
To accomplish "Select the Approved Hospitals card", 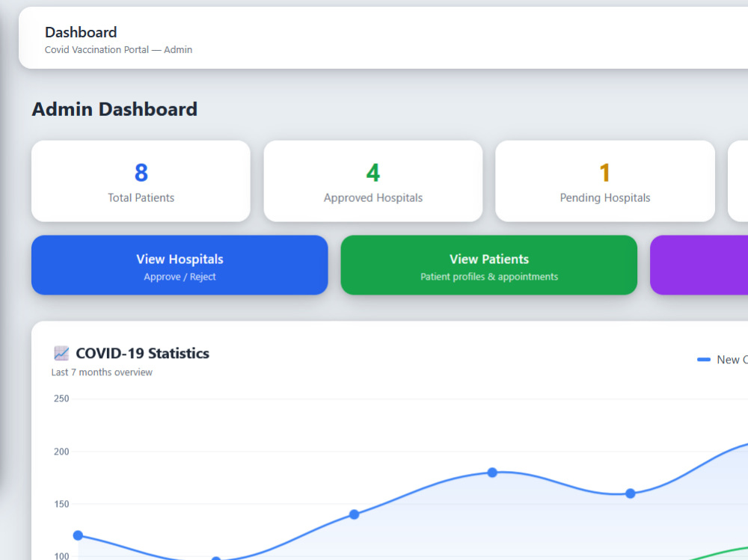I will (373, 181).
